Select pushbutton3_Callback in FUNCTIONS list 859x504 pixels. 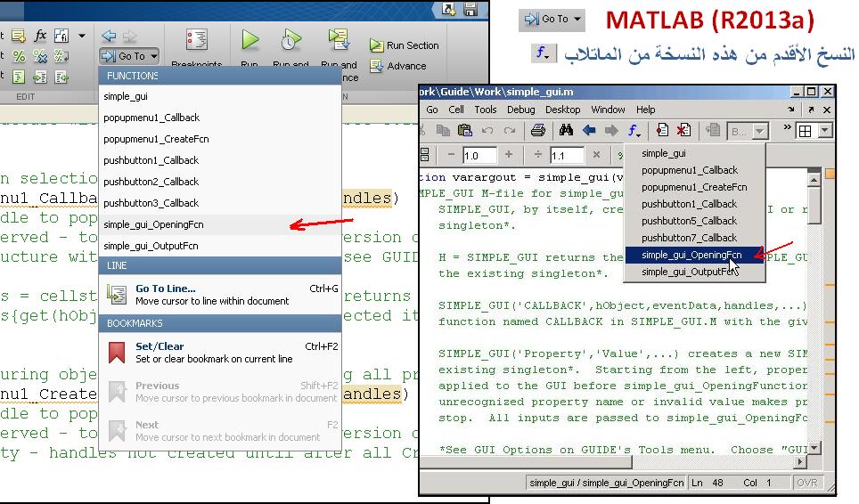pyautogui.click(x=220, y=203)
